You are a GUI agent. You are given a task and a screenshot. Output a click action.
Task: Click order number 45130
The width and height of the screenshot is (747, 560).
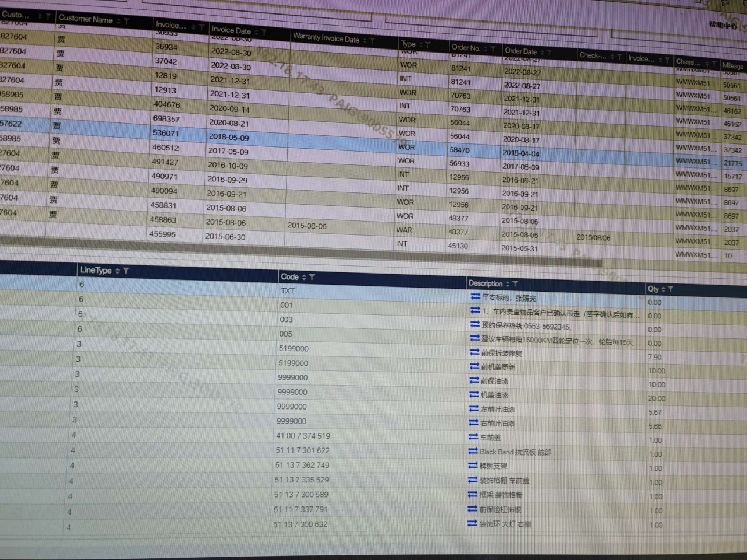tap(458, 246)
